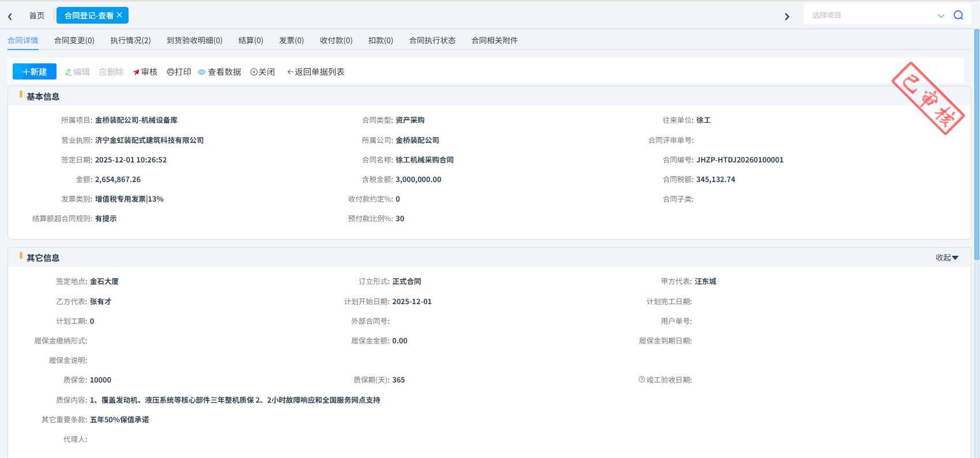The image size is (980, 458).
Task: Collapse 其它信息 section with 收起
Action: [947, 258]
